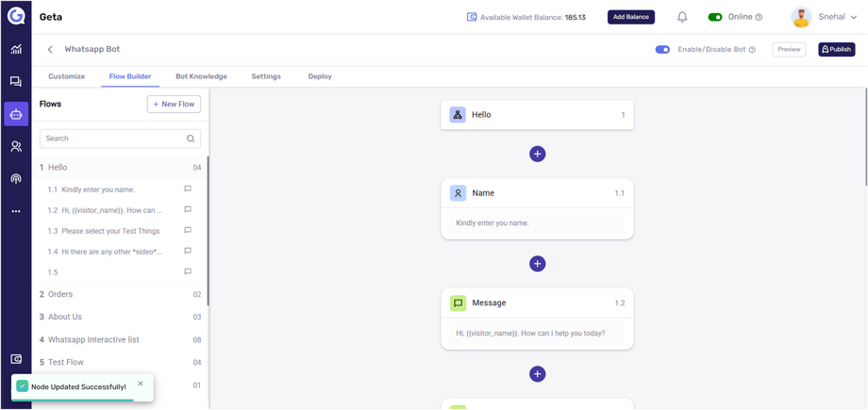Open the analytics chart sidebar icon
Screen dimensions: 868x410
click(16, 50)
